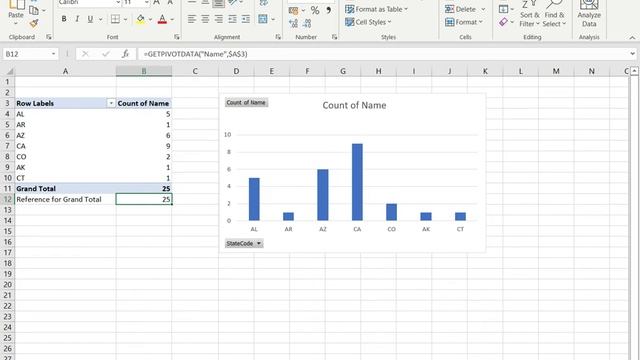Open Sort & Filter menu
Image resolution: width=640 pixels, height=360 pixels.
click(529, 15)
